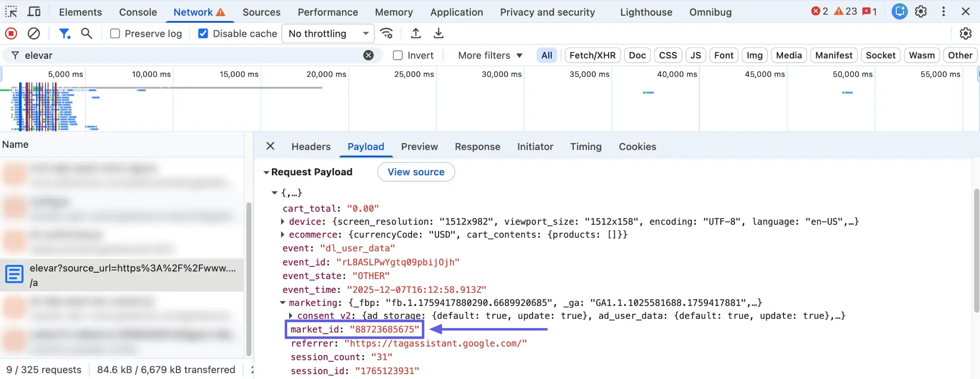
Task: Open the Lighthouse panel
Action: pyautogui.click(x=646, y=12)
